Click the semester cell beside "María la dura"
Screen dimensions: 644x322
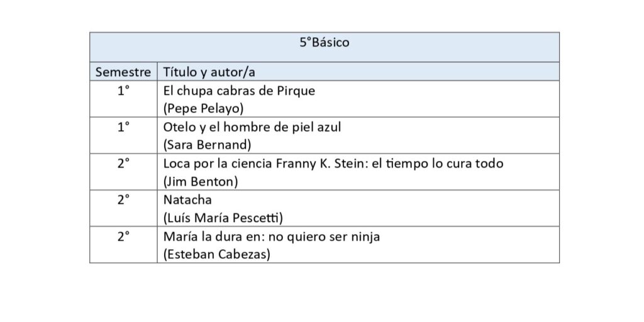pyautogui.click(x=123, y=237)
